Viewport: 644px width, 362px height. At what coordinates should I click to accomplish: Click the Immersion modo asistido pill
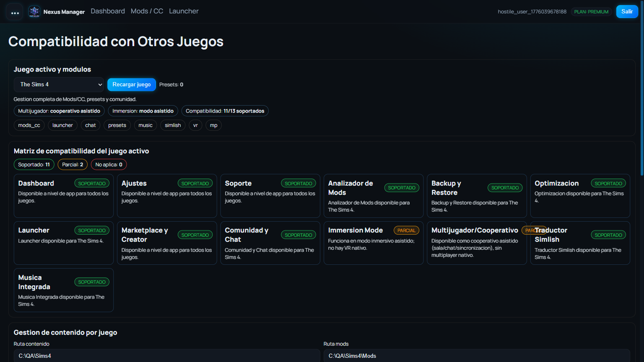(x=143, y=111)
